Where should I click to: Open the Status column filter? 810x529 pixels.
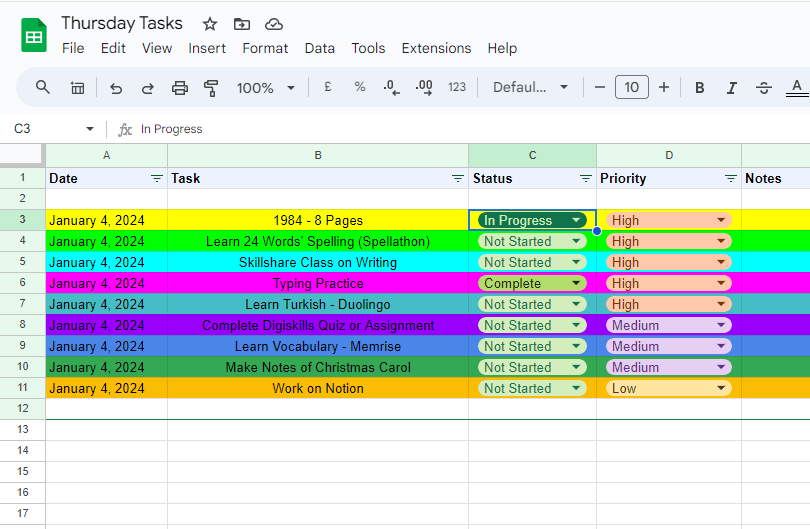click(585, 178)
